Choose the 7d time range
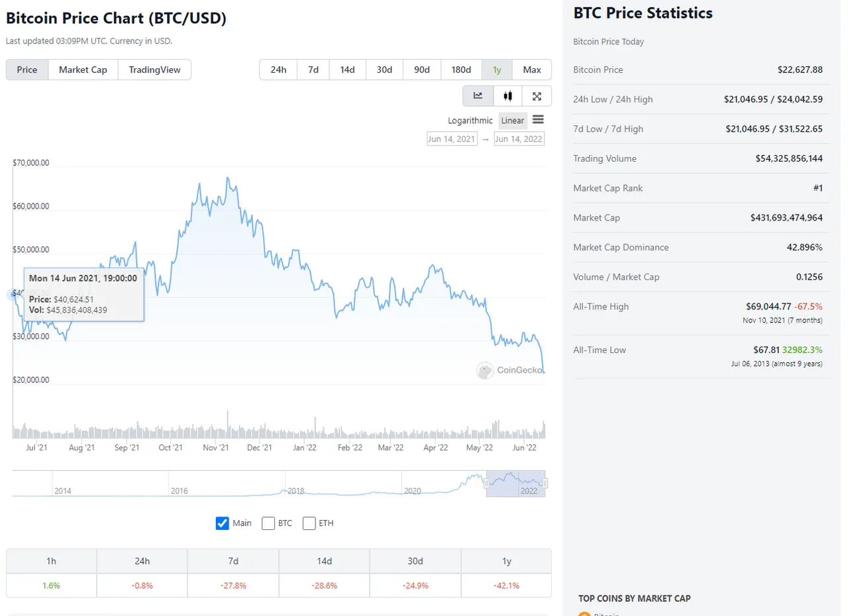848x616 pixels. [x=313, y=70]
